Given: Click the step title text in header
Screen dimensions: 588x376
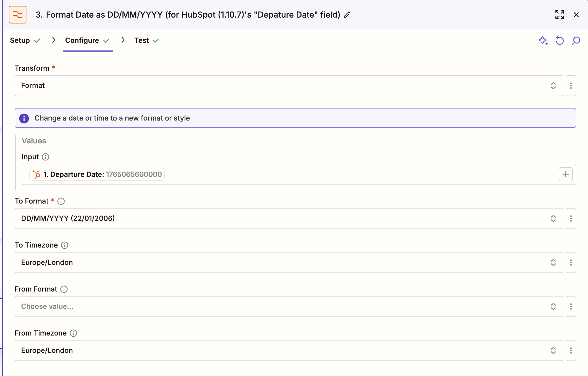Looking at the screenshot, I should pyautogui.click(x=188, y=15).
